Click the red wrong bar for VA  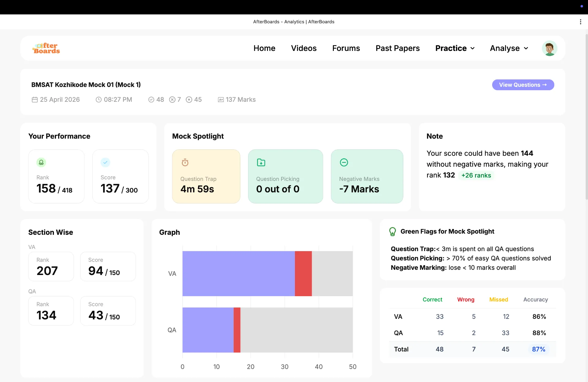[x=303, y=273]
